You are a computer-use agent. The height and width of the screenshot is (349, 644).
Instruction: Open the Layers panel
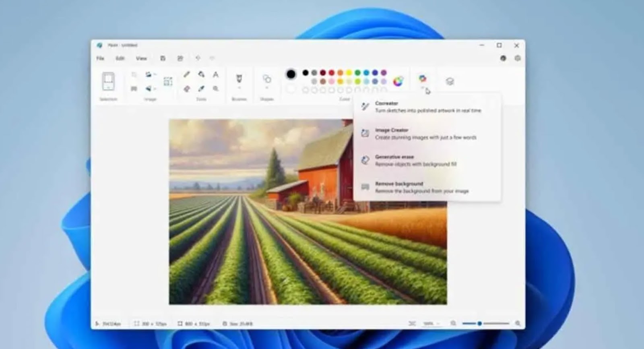(x=450, y=82)
